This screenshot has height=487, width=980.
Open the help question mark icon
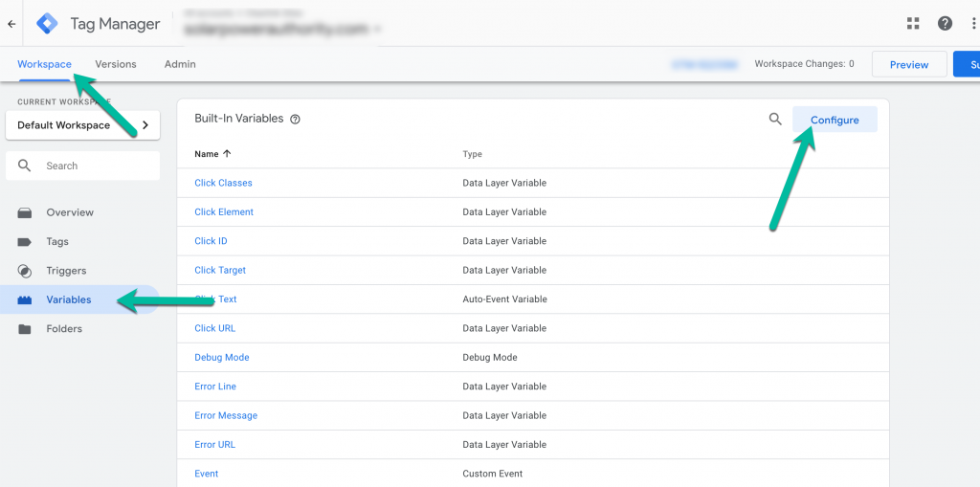(945, 24)
